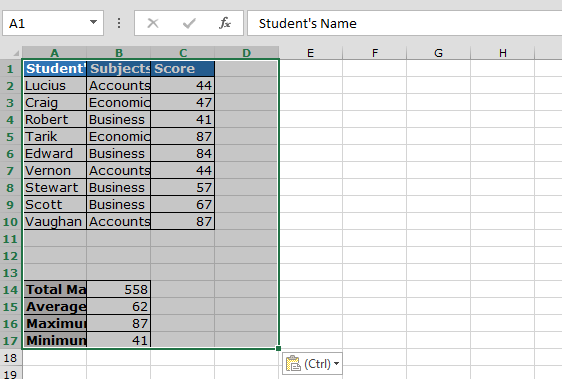
Task: Open Insert Function fx dialog
Action: pyautogui.click(x=225, y=23)
